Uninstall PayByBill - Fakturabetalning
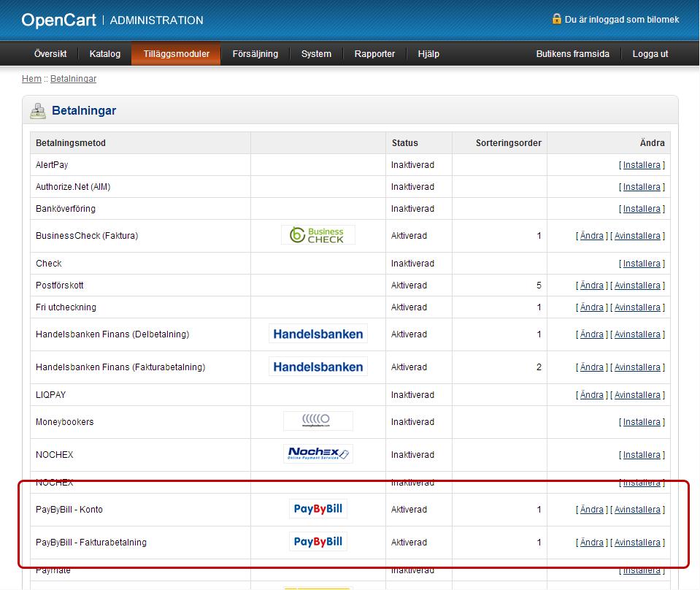Viewport: 700px width, 590px height. coord(637,543)
